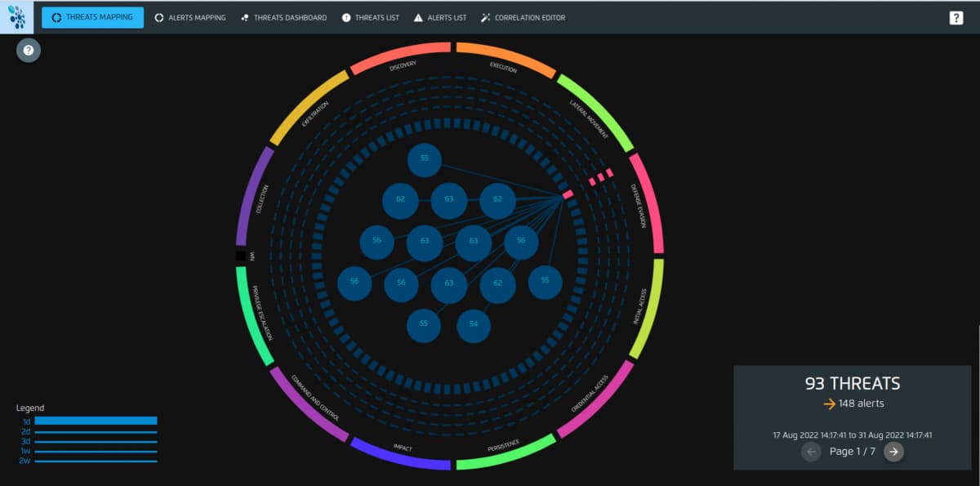
Task: Click the magic wand Correlation Editor icon
Action: 486,18
